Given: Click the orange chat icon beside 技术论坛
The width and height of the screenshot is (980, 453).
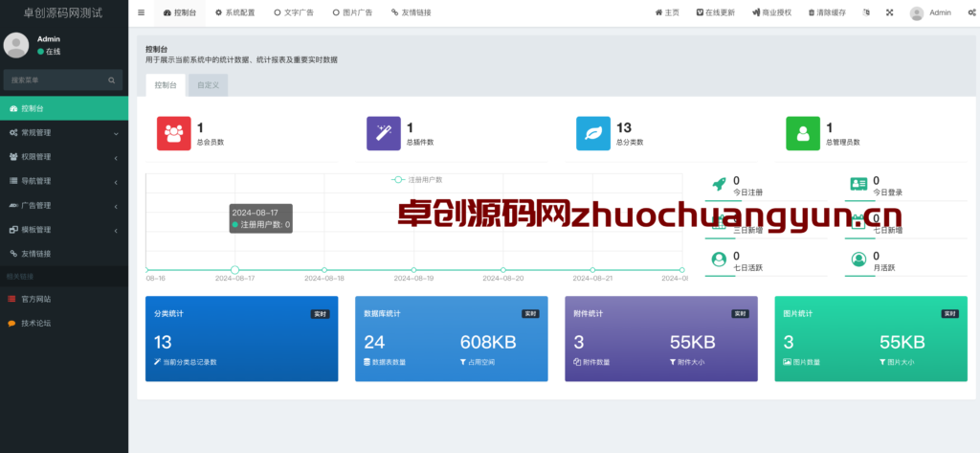Looking at the screenshot, I should click(x=11, y=324).
